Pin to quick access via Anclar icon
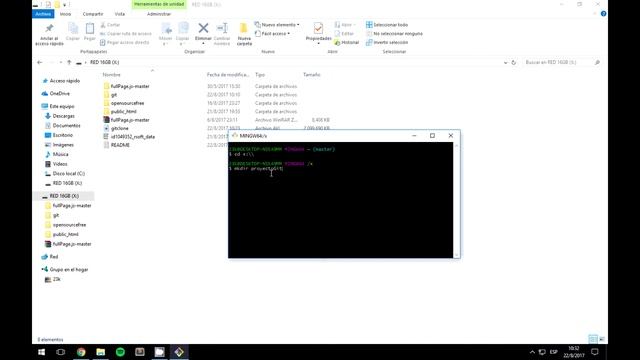Viewport: 640px width, 360px height. click(49, 34)
